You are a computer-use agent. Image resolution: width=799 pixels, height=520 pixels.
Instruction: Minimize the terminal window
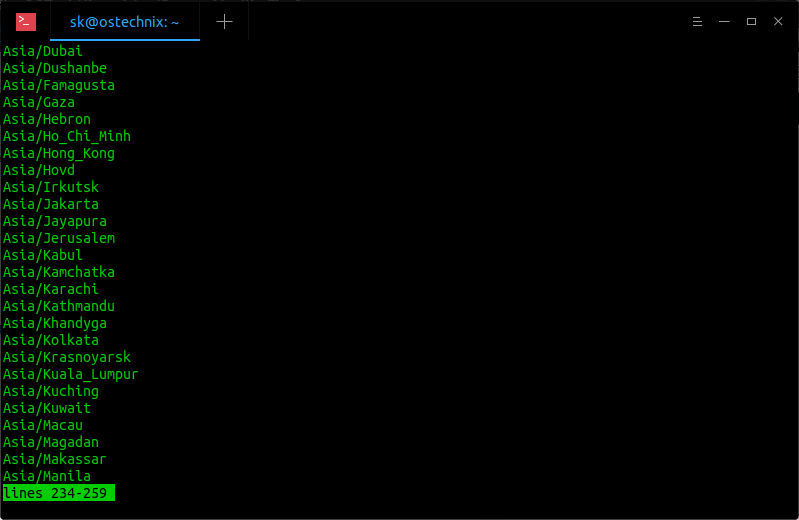[724, 21]
